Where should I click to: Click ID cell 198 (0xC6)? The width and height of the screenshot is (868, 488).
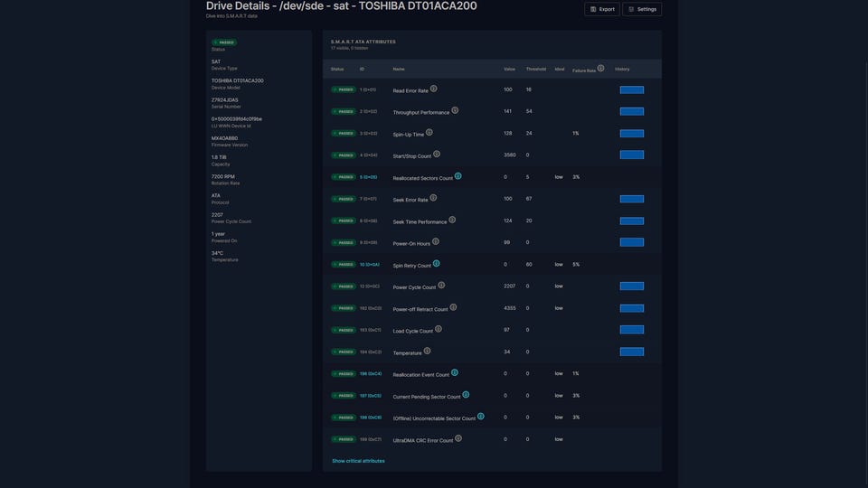pyautogui.click(x=371, y=418)
